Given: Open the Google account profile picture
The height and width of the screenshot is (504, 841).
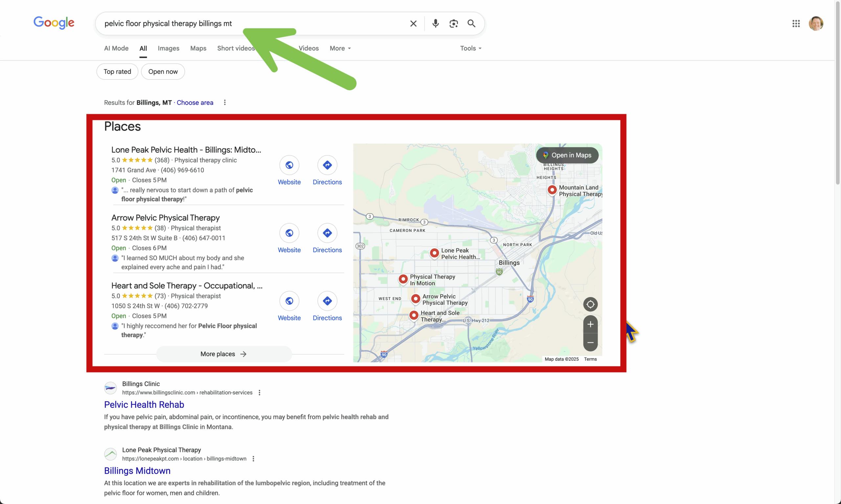Looking at the screenshot, I should (x=815, y=23).
